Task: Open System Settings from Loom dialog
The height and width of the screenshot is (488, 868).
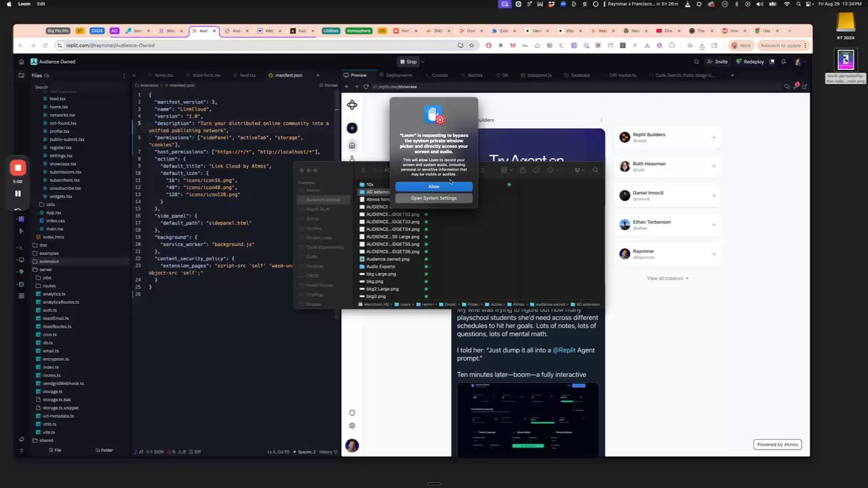Action: (x=434, y=198)
